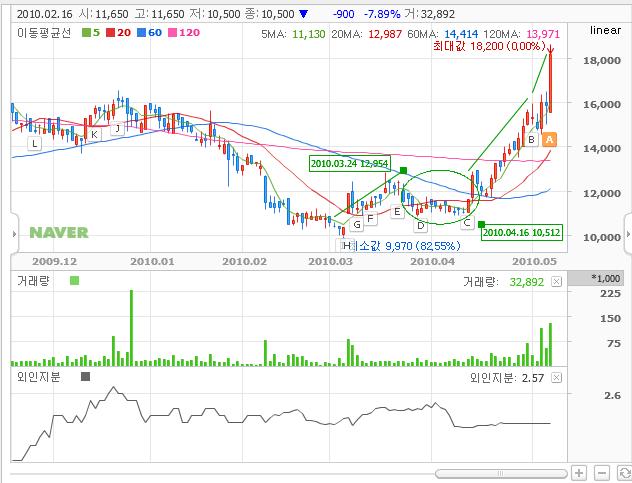Click the NAVER logo watermark
The image size is (632, 483).
[x=58, y=232]
